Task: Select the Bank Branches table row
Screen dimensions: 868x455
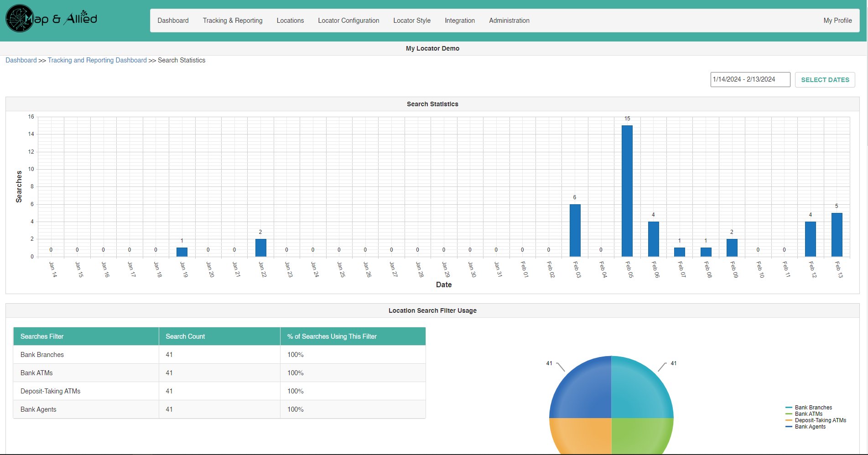Action: point(219,355)
